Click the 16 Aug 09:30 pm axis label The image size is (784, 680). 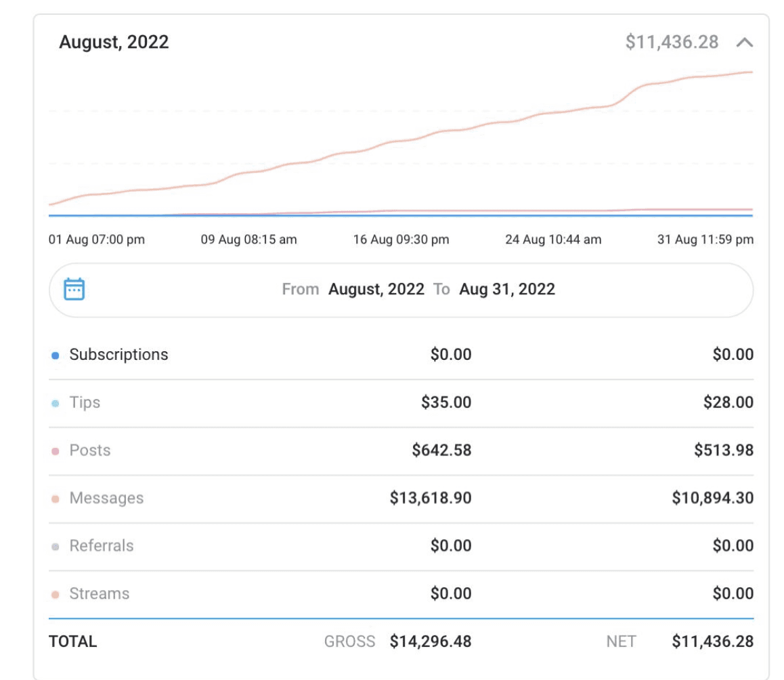pos(401,240)
